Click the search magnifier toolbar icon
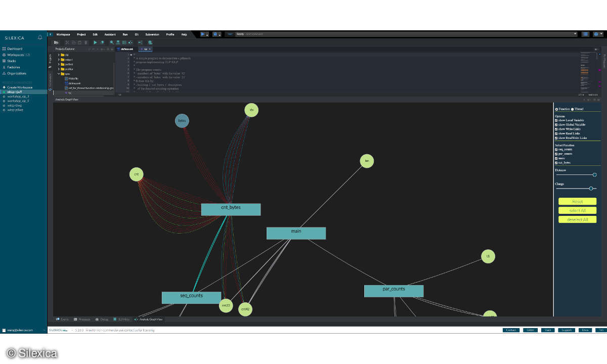Screen dimensions: 607x364 coord(112,42)
